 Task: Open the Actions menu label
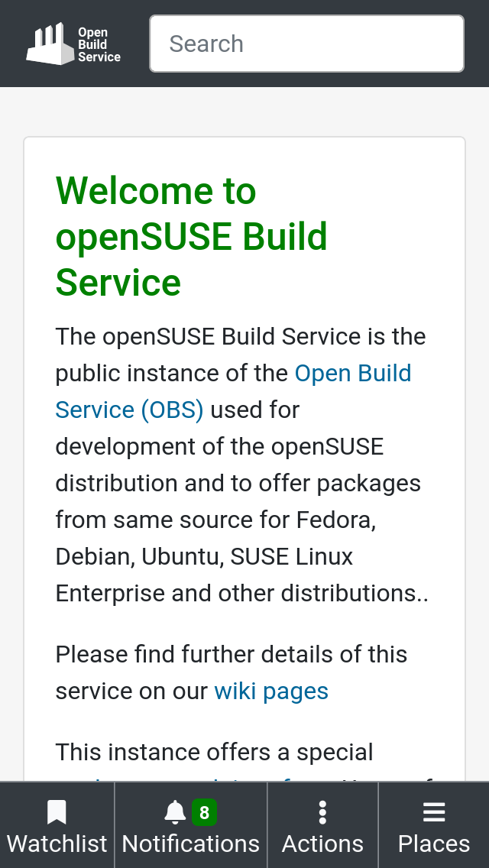pos(322,844)
